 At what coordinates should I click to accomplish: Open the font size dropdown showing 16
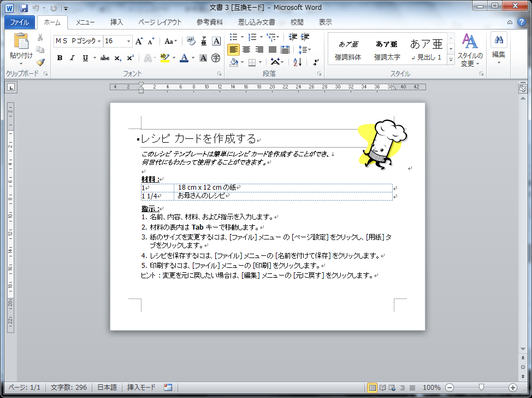click(129, 41)
